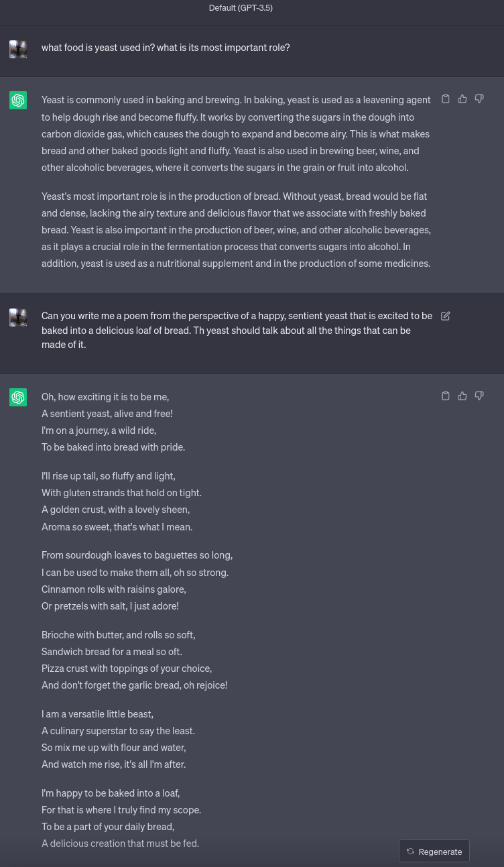Click the paragraph starting "Yeast's most important role"
This screenshot has width=504, height=867.
tap(237, 229)
